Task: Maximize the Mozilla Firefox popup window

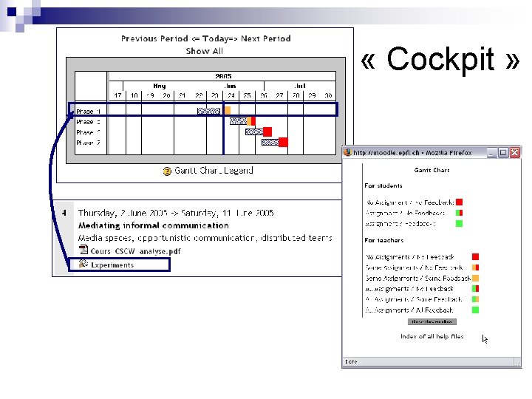Action: coord(503,153)
